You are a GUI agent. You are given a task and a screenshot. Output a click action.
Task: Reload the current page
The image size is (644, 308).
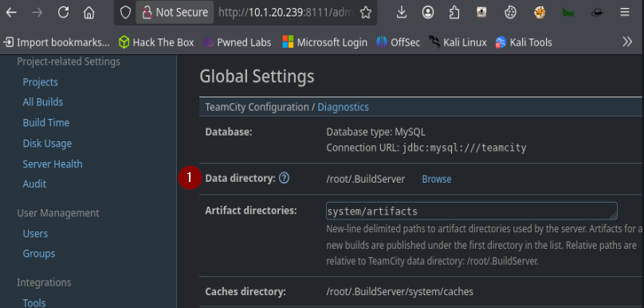pyautogui.click(x=63, y=13)
